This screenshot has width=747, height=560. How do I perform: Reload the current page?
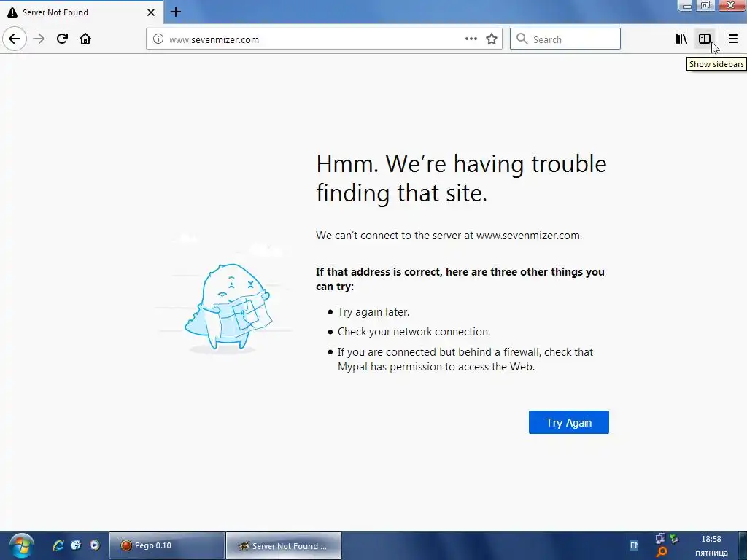click(62, 39)
